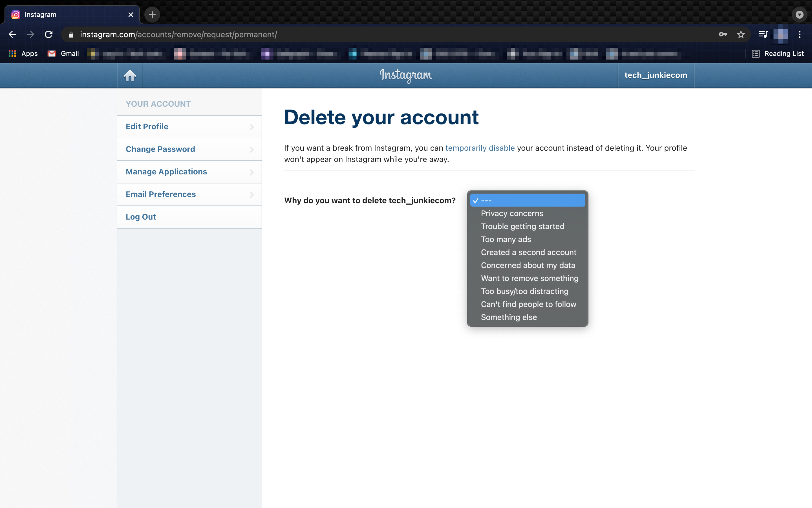Choose Created a second account
Screen dimensions: 812x508
pyautogui.click(x=528, y=252)
